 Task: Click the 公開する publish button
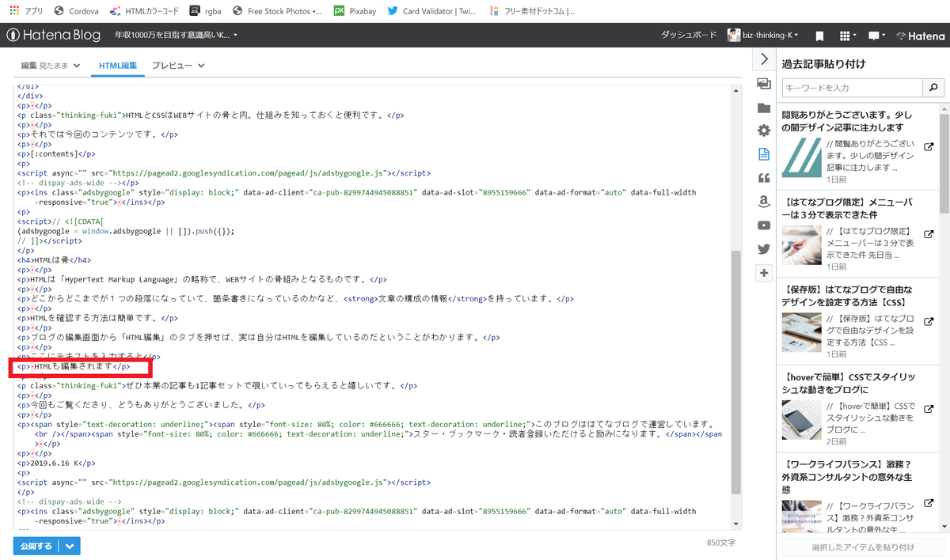coord(36,546)
